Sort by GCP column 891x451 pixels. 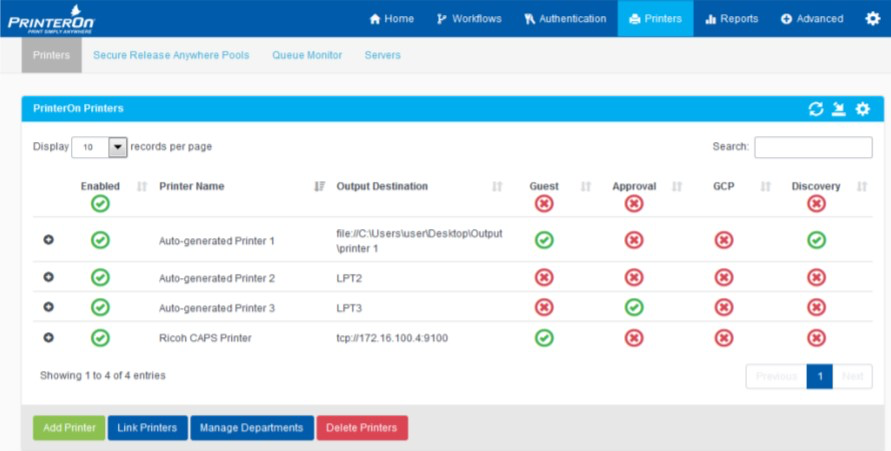tap(765, 186)
